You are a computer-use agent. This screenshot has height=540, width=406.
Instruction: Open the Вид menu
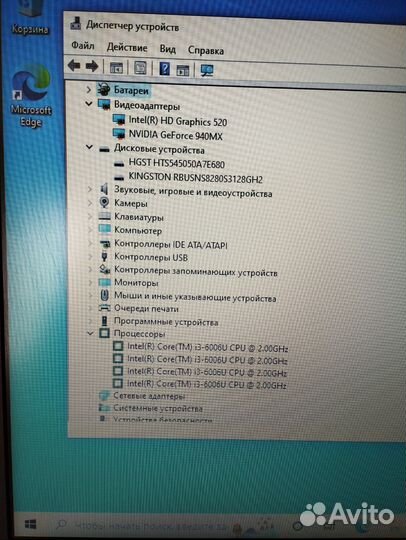point(167,49)
